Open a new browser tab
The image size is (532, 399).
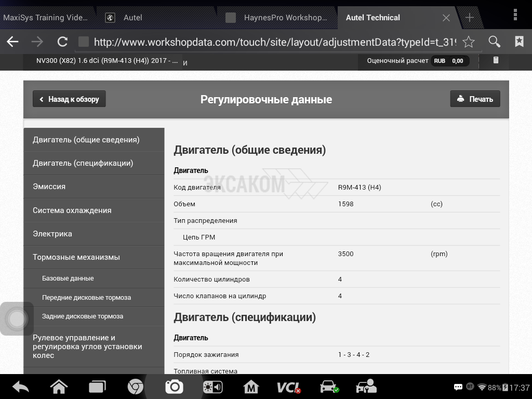click(x=469, y=18)
